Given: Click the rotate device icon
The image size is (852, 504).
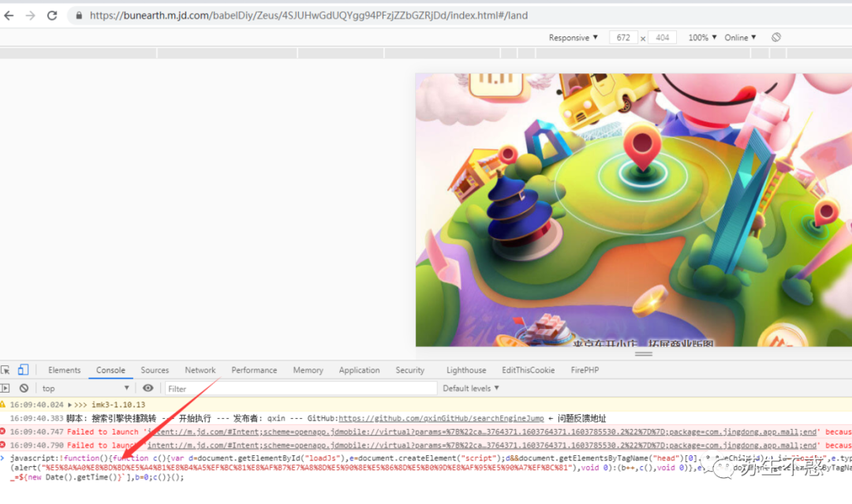Looking at the screenshot, I should (x=776, y=38).
